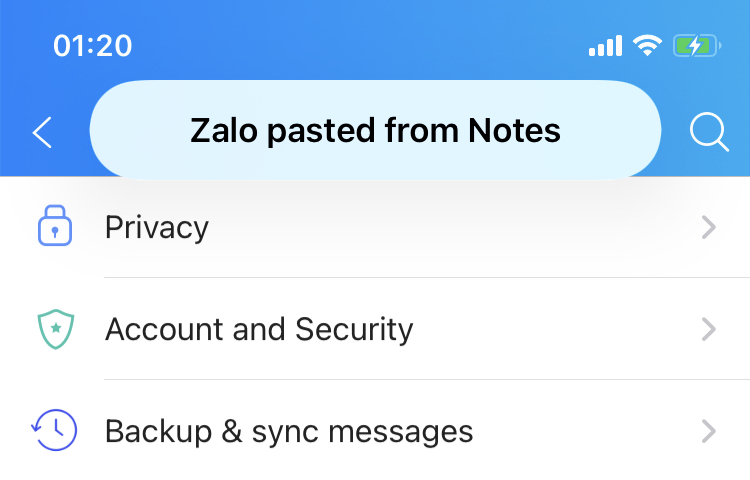The height and width of the screenshot is (480, 750).
Task: Expand Privacy via its chevron arrow
Action: tap(708, 227)
